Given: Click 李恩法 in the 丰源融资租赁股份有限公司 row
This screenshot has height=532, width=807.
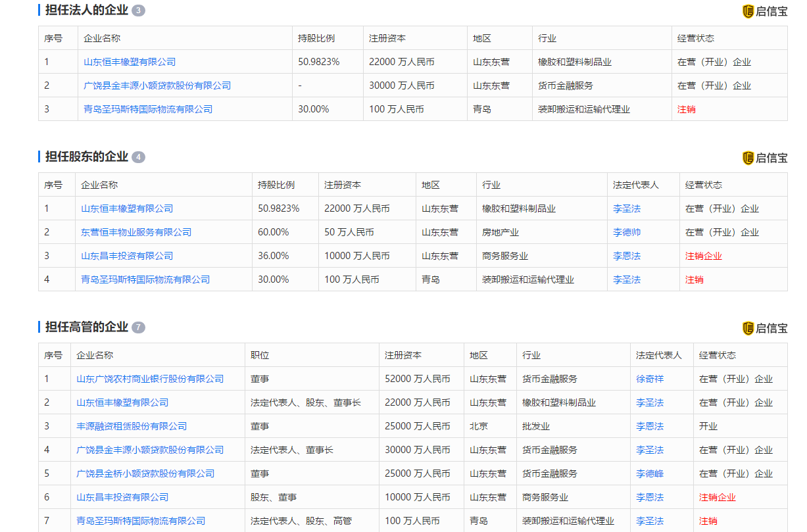Looking at the screenshot, I should [x=650, y=426].
